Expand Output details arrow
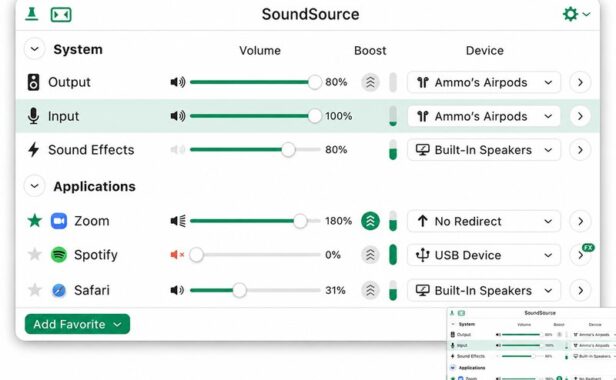Screen dimensions: 616x380 [x=580, y=82]
